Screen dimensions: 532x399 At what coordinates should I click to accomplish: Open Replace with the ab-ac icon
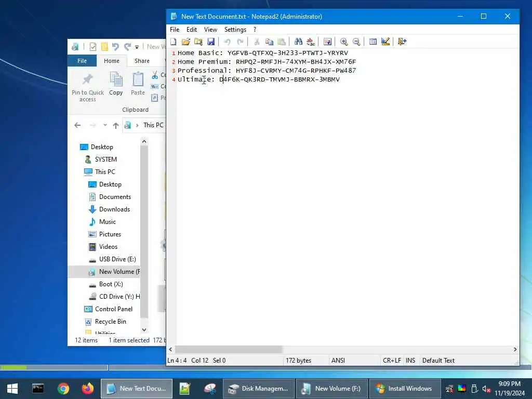(311, 42)
